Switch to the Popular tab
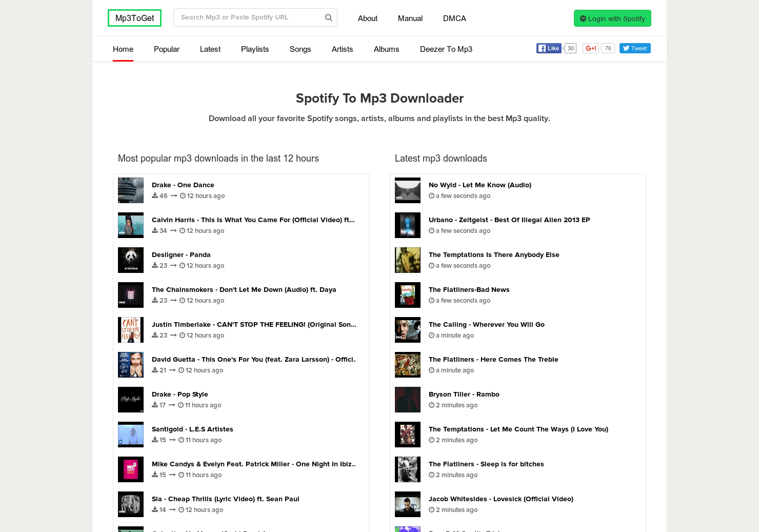 166,49
